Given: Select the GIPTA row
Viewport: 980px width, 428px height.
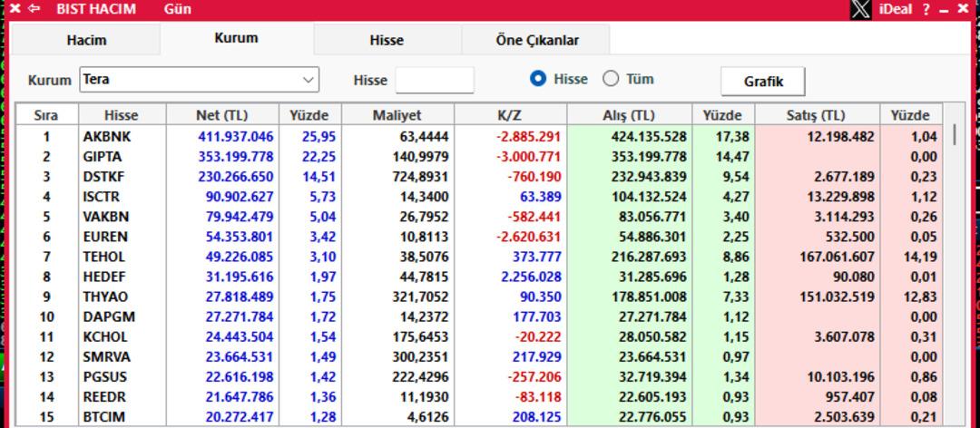Looking at the screenshot, I should [x=479, y=156].
